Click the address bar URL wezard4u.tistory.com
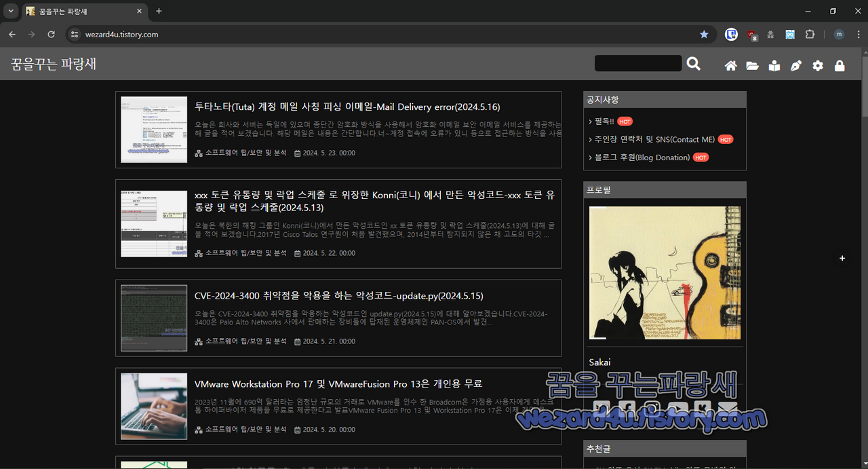 coord(122,35)
